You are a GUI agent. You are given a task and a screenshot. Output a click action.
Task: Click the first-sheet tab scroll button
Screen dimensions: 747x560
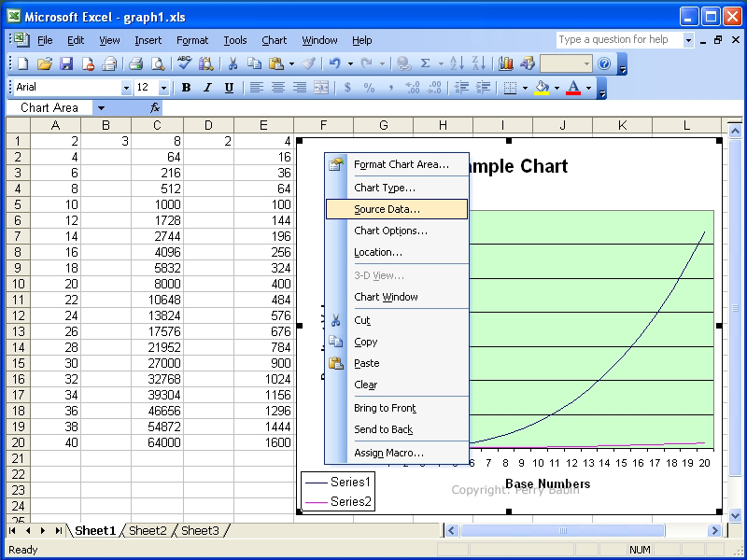tap(12, 530)
